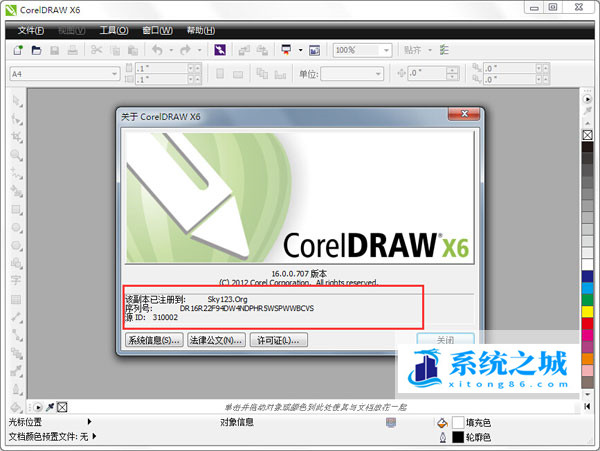Expand the A4 page size dropdown

pos(114,73)
